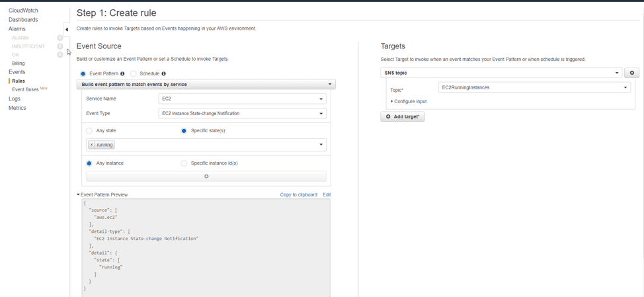Image resolution: width=644 pixels, height=297 pixels.
Task: Open Rules in the sidebar
Action: 19,81
